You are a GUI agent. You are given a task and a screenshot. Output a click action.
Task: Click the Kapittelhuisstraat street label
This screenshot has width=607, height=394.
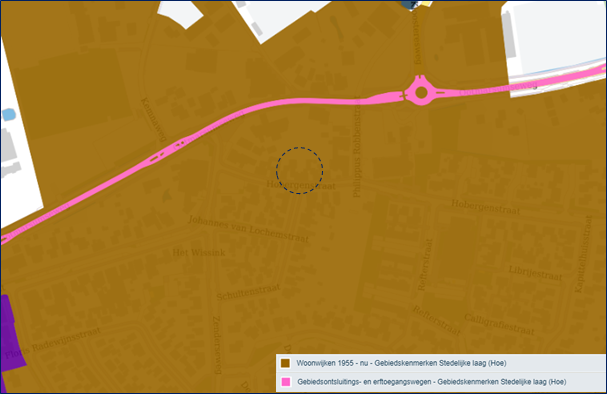click(x=584, y=254)
